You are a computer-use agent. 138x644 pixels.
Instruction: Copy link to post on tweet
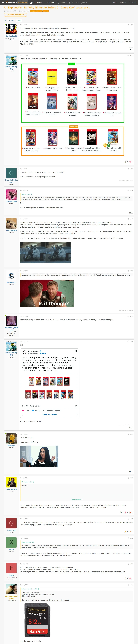point(51,411)
